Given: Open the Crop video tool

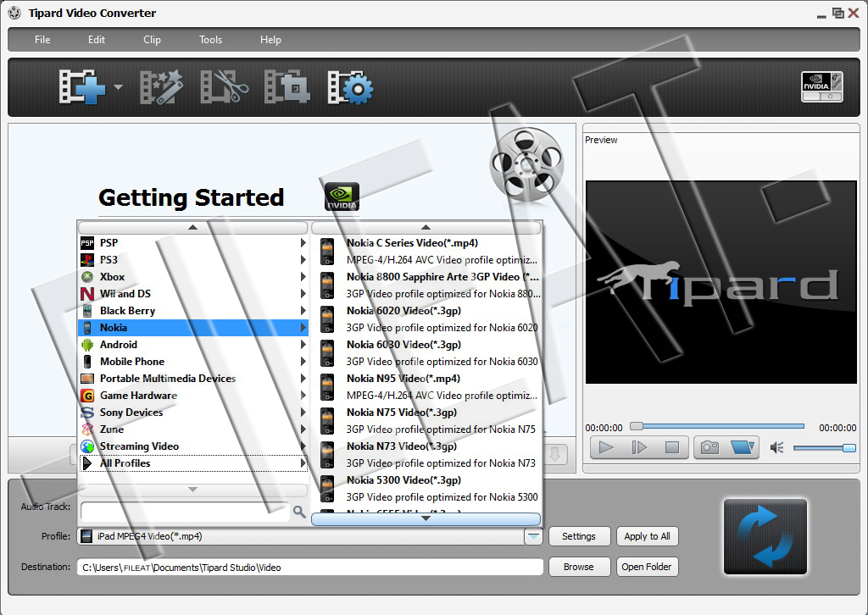Looking at the screenshot, I should click(x=287, y=87).
